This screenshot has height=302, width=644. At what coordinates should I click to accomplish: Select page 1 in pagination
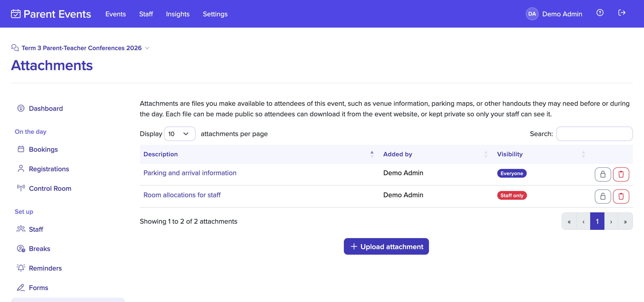point(597,221)
